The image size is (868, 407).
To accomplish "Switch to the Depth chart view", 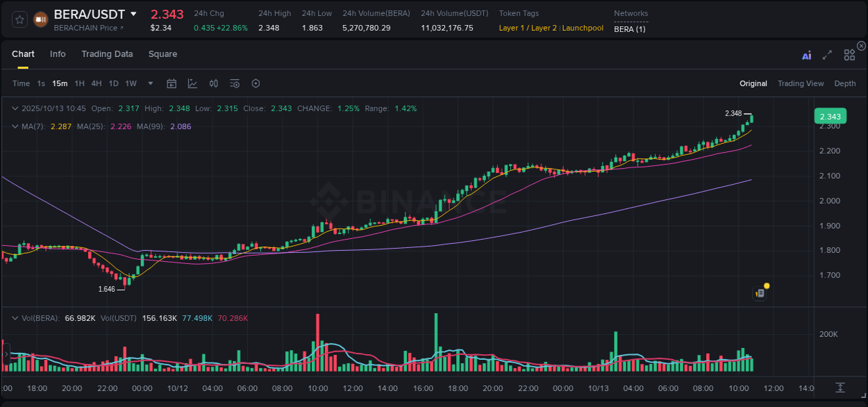I will (844, 83).
